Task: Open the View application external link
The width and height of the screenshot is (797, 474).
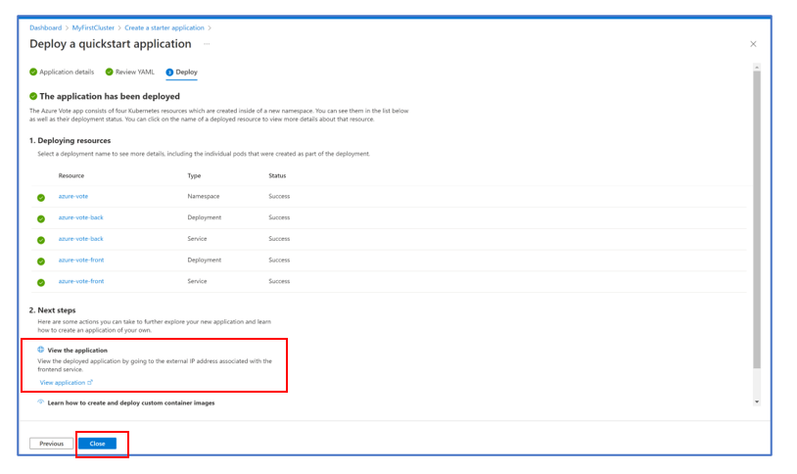Action: coord(66,383)
